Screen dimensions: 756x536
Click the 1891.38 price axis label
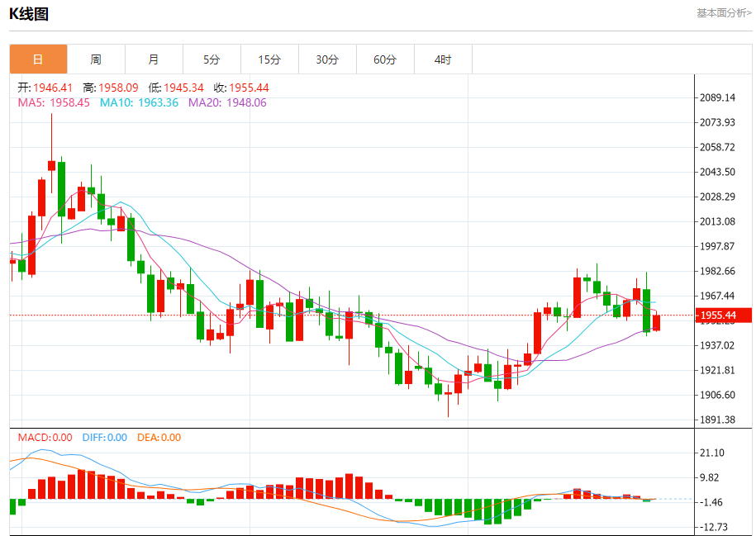tap(717, 420)
